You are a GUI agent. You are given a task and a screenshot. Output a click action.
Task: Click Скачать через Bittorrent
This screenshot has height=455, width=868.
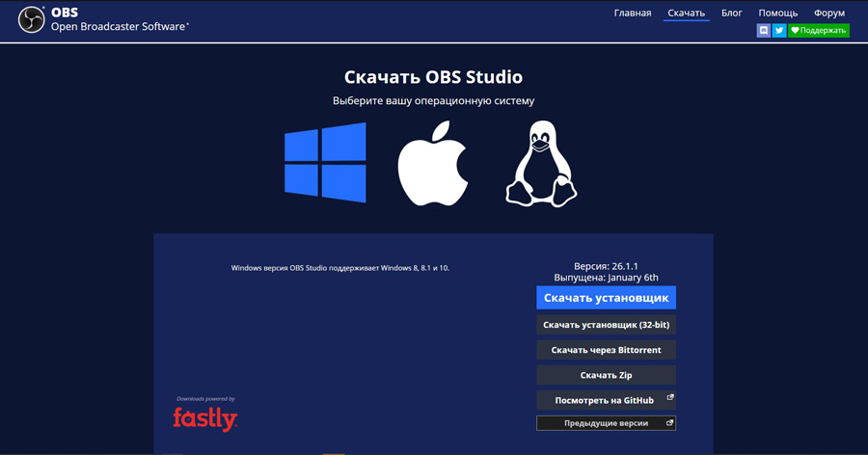tap(606, 350)
